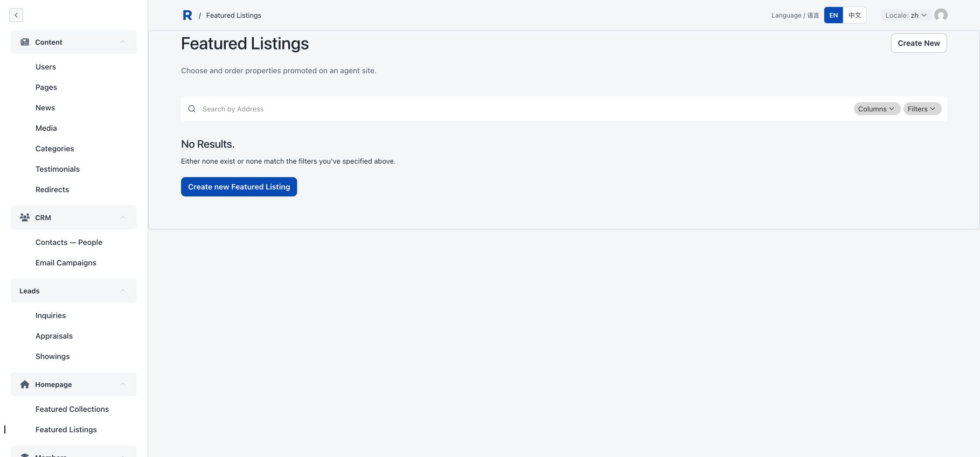The width and height of the screenshot is (980, 457).
Task: Collapse the Content section chevron
Action: (x=123, y=42)
